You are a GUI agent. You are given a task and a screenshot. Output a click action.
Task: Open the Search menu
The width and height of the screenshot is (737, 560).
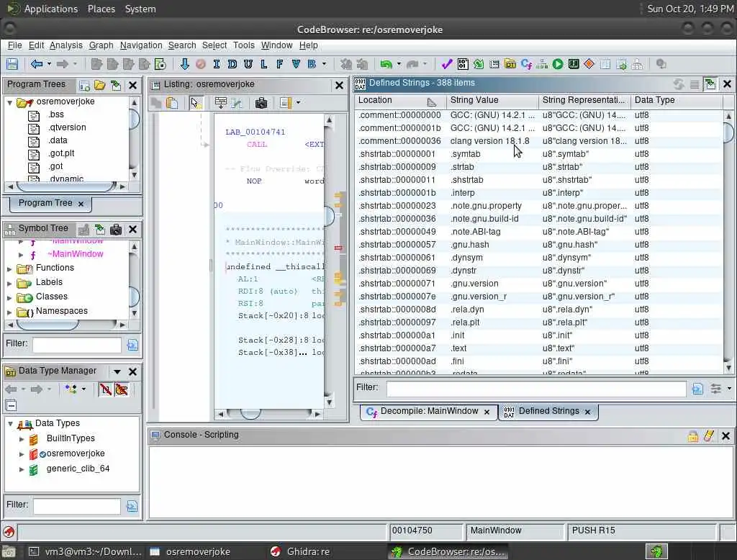182,45
